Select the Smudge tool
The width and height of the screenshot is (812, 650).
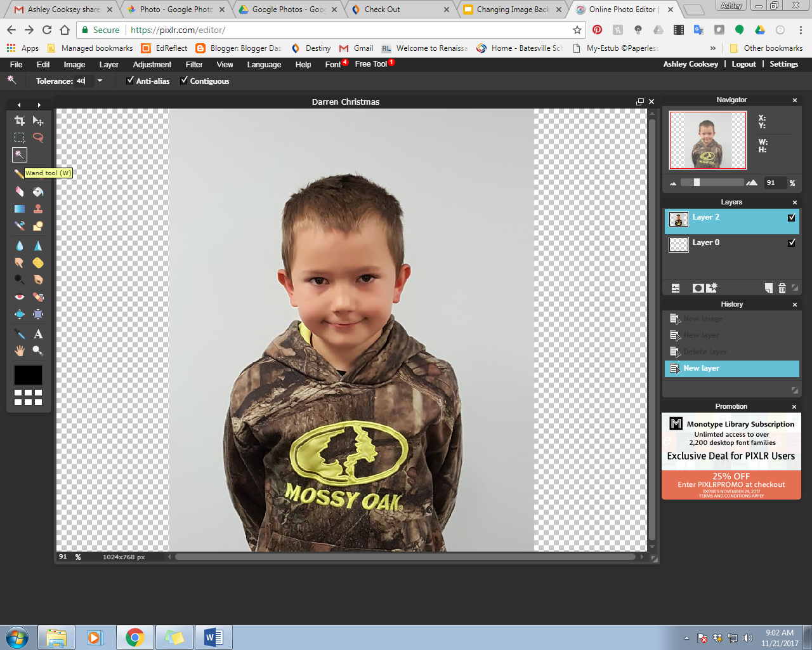[x=20, y=263]
